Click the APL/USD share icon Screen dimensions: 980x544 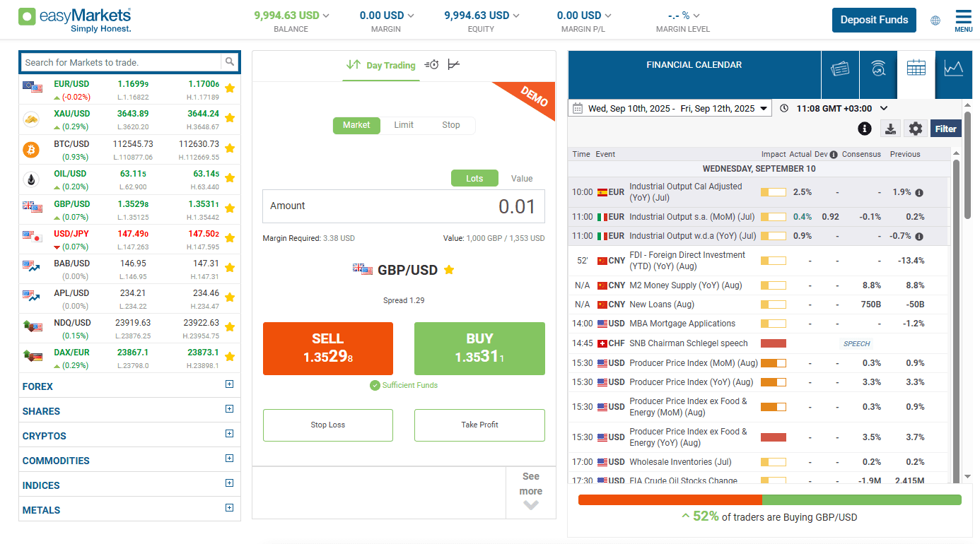tap(31, 297)
